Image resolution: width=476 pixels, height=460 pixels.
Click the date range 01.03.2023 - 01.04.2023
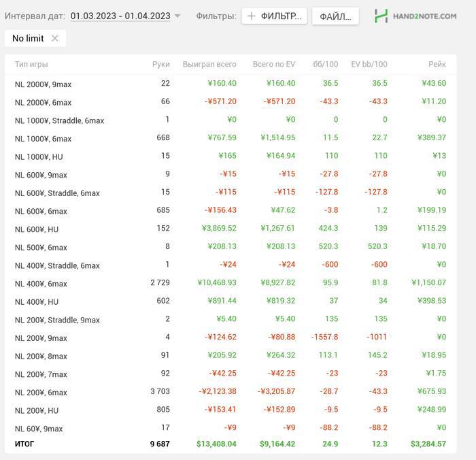coord(120,16)
